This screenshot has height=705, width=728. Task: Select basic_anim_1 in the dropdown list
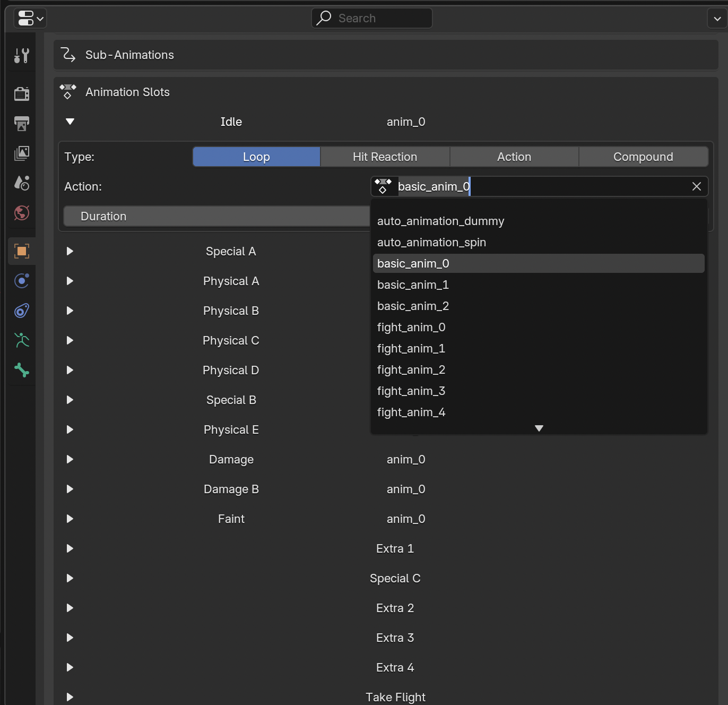pyautogui.click(x=539, y=285)
